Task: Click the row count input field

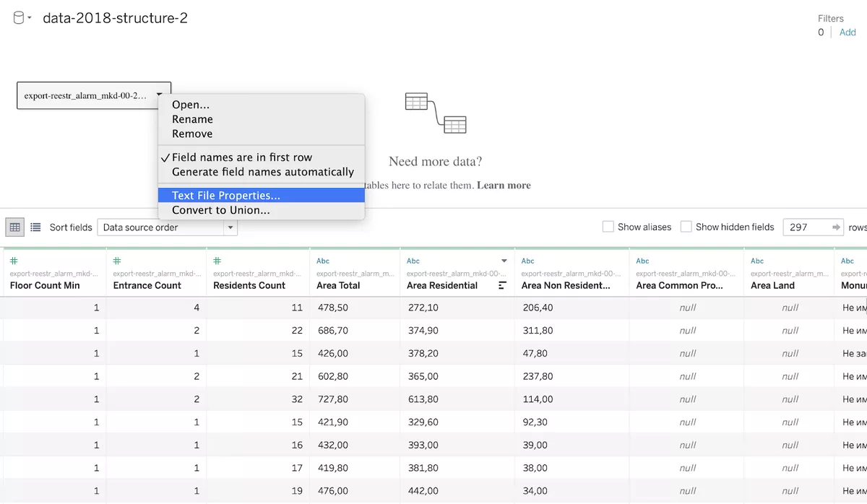Action: 806,227
